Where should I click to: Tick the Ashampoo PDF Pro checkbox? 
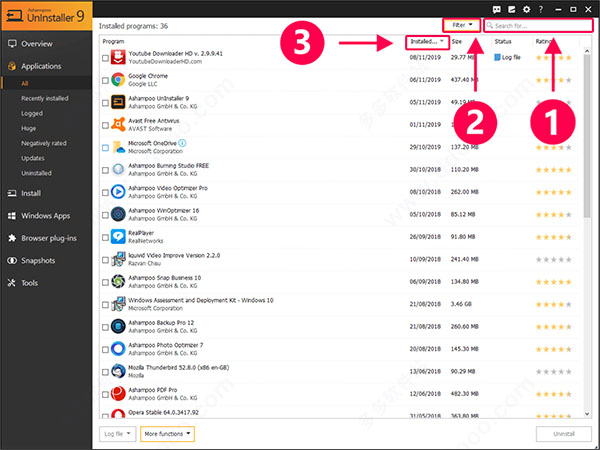(x=105, y=395)
